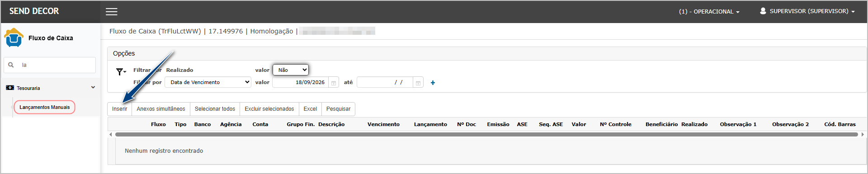
Task: Export with the Excel button
Action: pyautogui.click(x=310, y=109)
